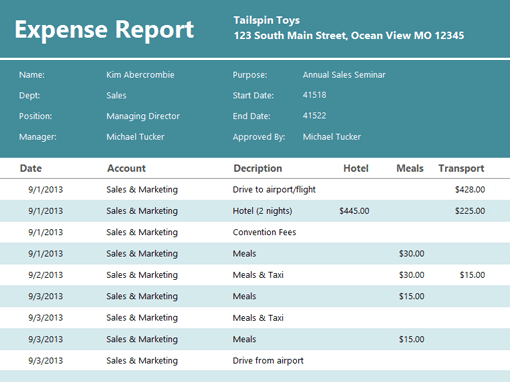Click the Tailspin Toys company name

pyautogui.click(x=266, y=21)
